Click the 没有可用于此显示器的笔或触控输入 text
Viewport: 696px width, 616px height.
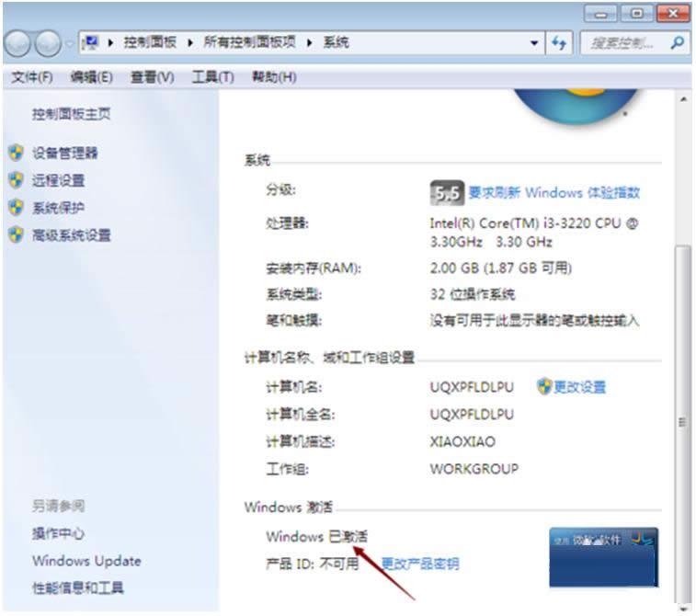pos(534,321)
